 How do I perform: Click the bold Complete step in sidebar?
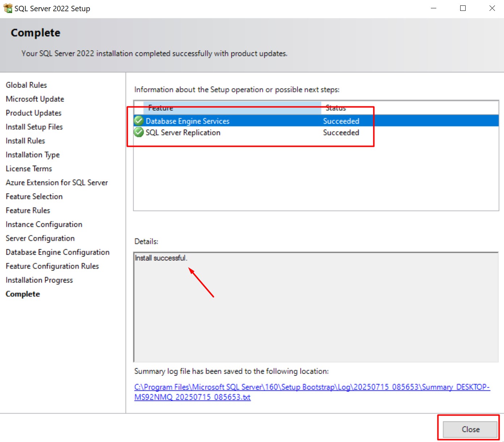point(23,294)
